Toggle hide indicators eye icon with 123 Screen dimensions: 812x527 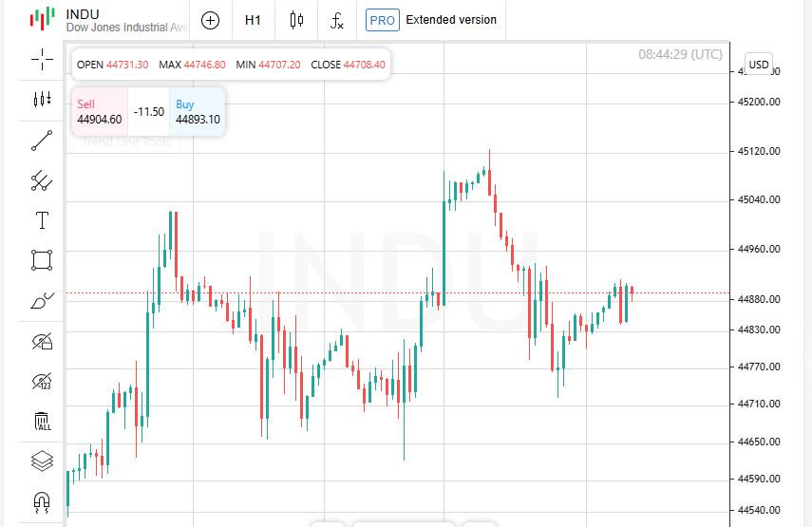[42, 382]
